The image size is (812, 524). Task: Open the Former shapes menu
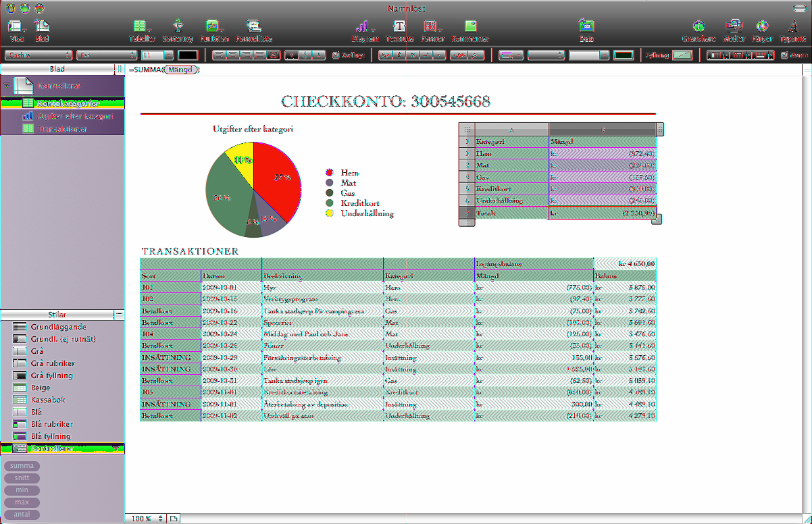[x=432, y=31]
